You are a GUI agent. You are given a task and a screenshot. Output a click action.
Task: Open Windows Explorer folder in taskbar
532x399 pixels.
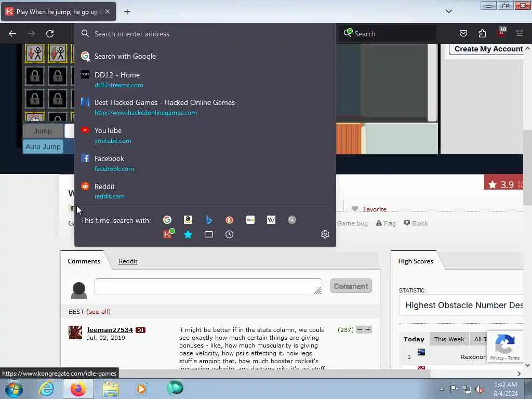pyautogui.click(x=111, y=389)
